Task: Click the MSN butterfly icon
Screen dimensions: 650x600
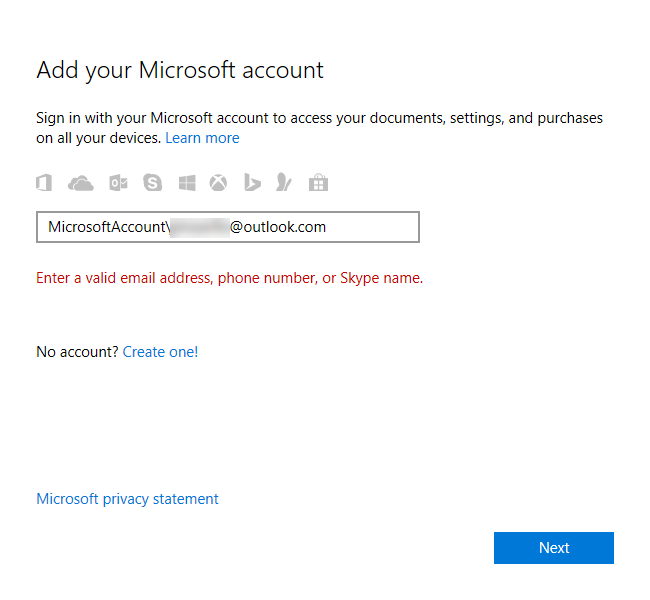Action: pyautogui.click(x=284, y=182)
